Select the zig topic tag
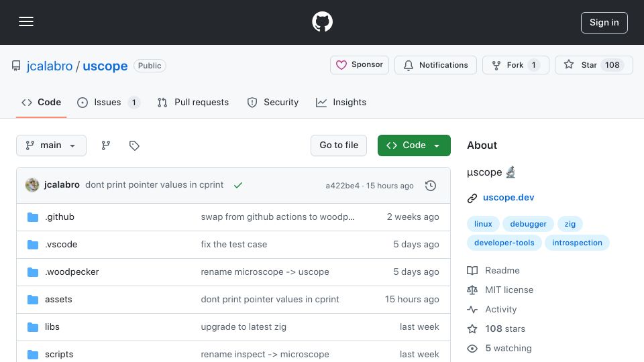The image size is (644, 362). (x=570, y=224)
